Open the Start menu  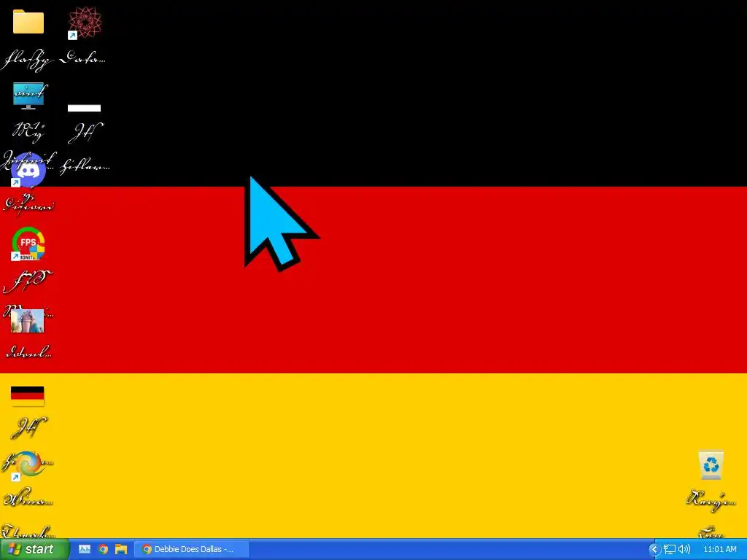(x=34, y=550)
